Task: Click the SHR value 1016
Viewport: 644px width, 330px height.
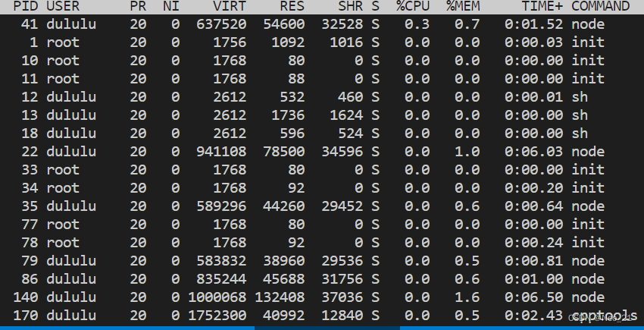Action: [346, 42]
